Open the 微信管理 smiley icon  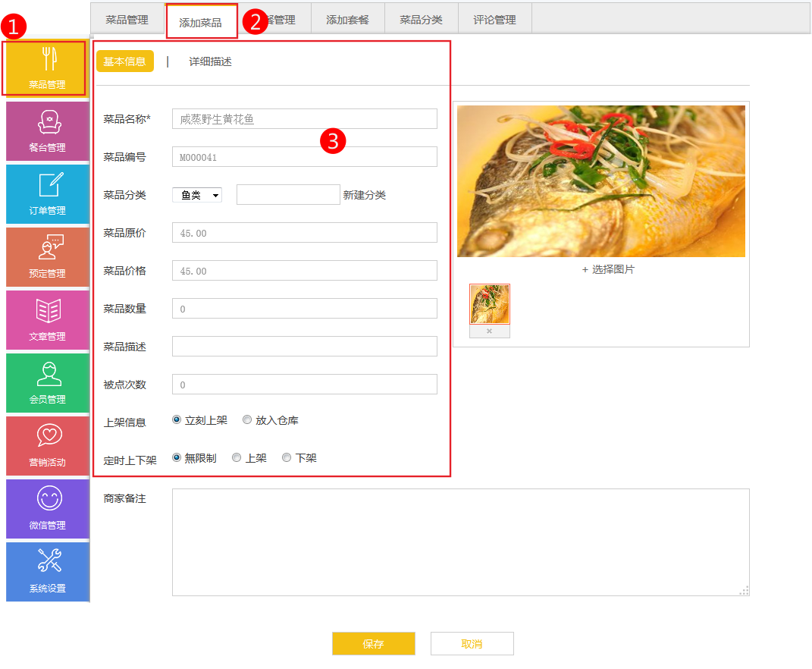click(48, 501)
